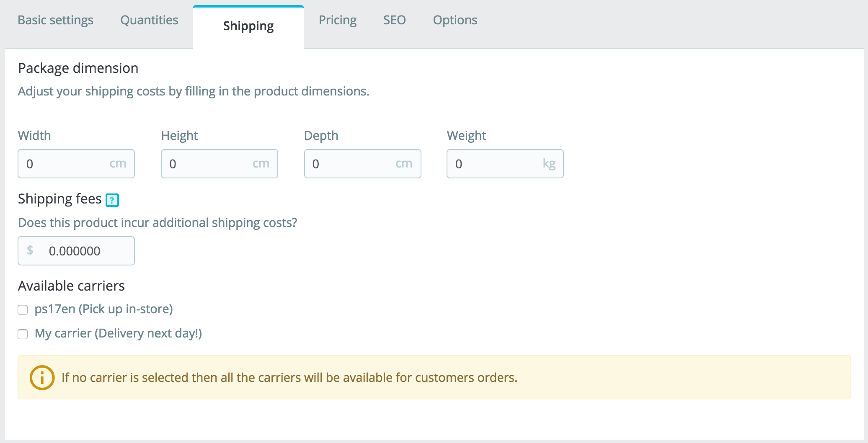Click the kg unit in Weight field
This screenshot has height=443, width=868.
point(549,164)
